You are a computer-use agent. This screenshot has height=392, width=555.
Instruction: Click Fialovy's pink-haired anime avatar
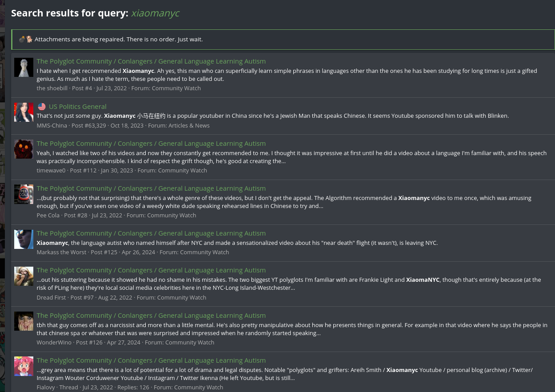24,366
